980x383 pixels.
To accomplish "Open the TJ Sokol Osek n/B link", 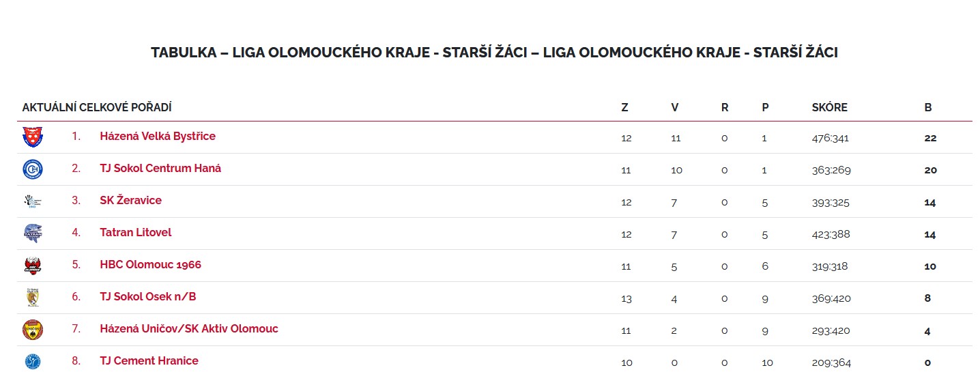I will coord(148,297).
